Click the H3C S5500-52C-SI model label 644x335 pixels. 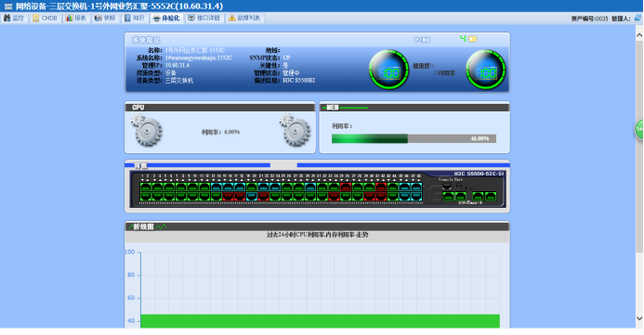click(x=479, y=174)
